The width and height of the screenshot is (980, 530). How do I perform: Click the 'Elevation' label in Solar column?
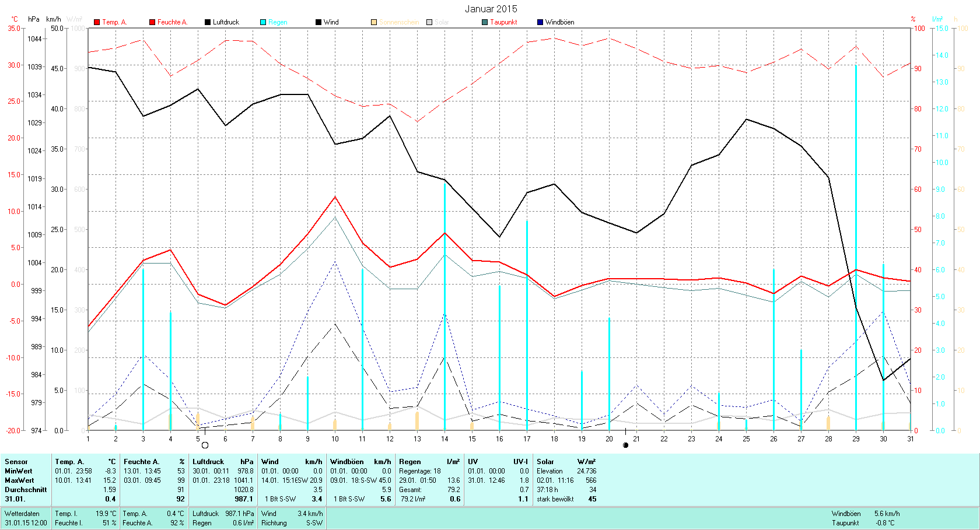click(x=550, y=471)
